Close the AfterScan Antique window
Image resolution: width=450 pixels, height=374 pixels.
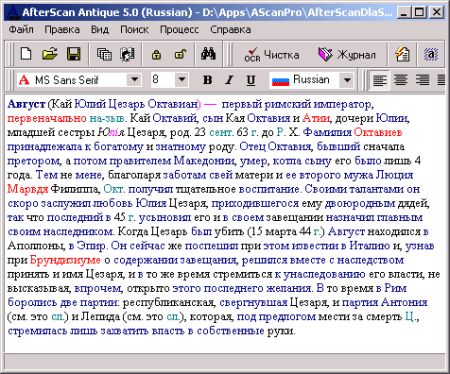[436, 13]
